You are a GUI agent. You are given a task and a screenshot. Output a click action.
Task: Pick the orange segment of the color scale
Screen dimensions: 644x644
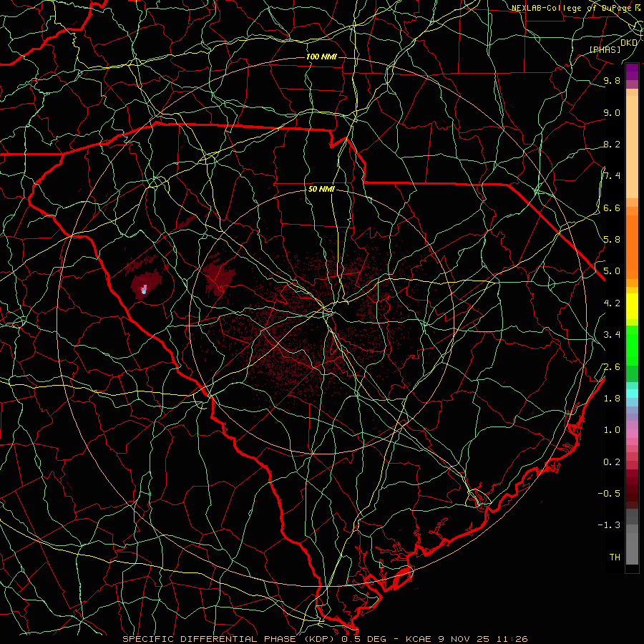coord(632,246)
